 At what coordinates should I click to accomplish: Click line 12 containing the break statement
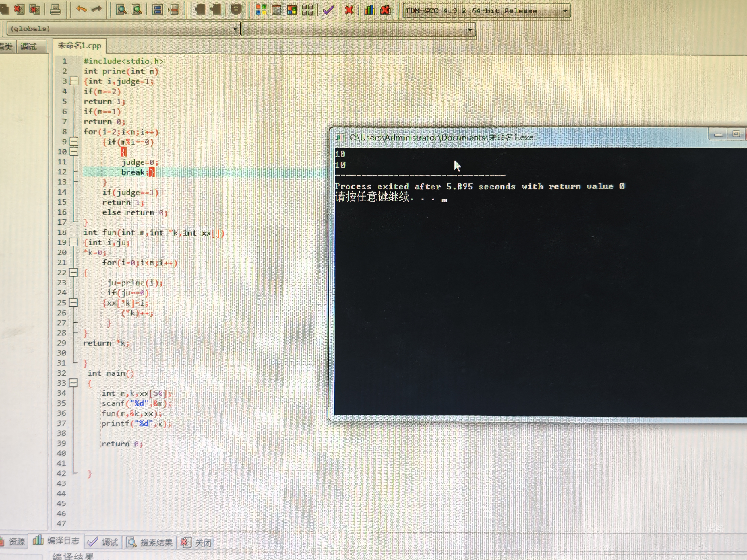tap(133, 172)
